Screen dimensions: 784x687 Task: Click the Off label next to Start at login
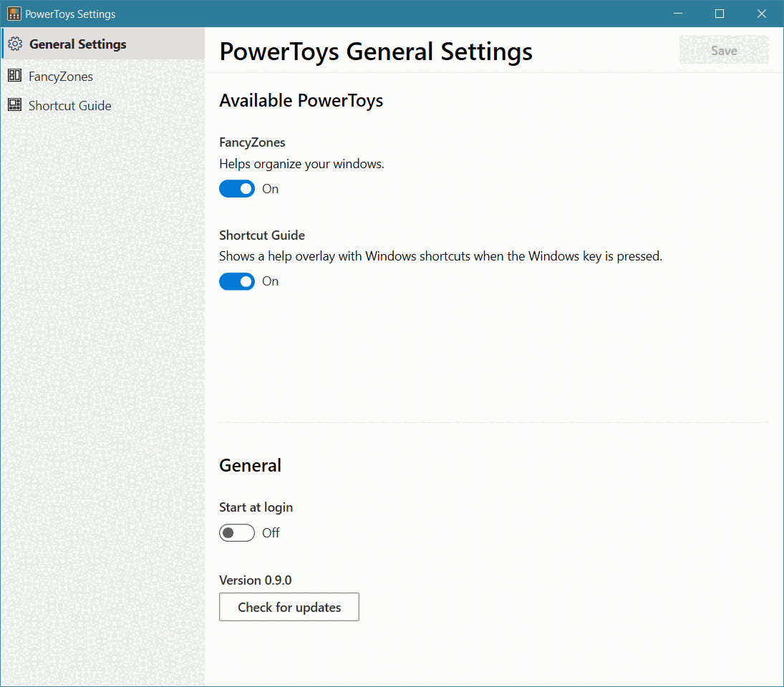[x=271, y=532]
